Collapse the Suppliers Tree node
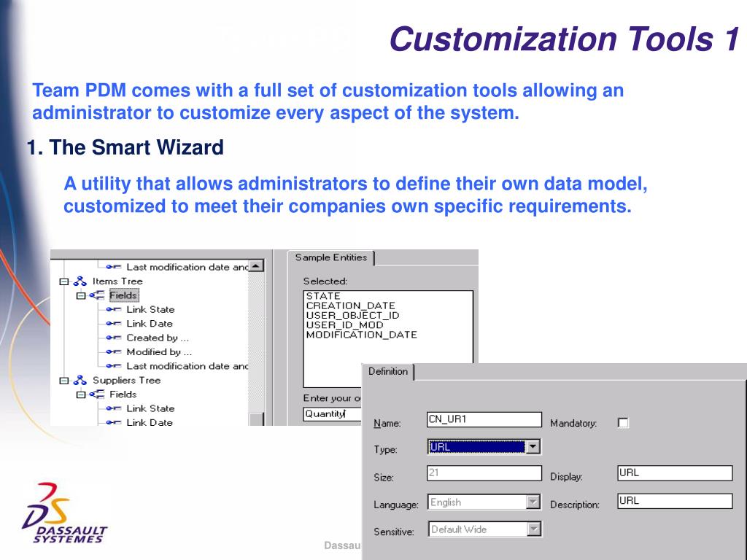 pyautogui.click(x=64, y=381)
